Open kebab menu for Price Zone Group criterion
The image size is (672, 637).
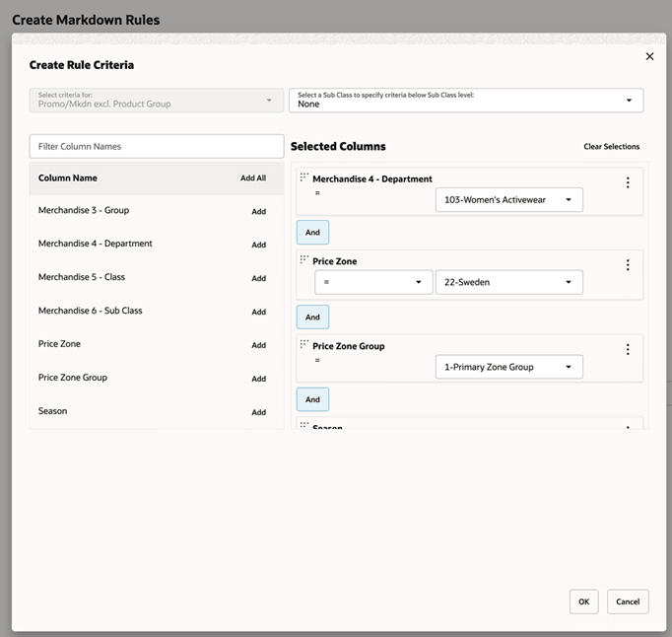[x=628, y=350]
